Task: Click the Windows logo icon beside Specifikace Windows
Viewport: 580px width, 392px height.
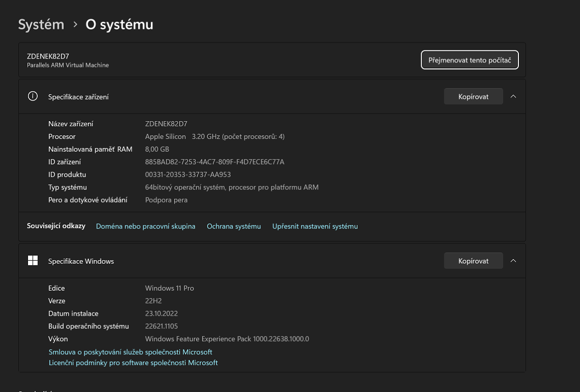Action: click(x=33, y=261)
